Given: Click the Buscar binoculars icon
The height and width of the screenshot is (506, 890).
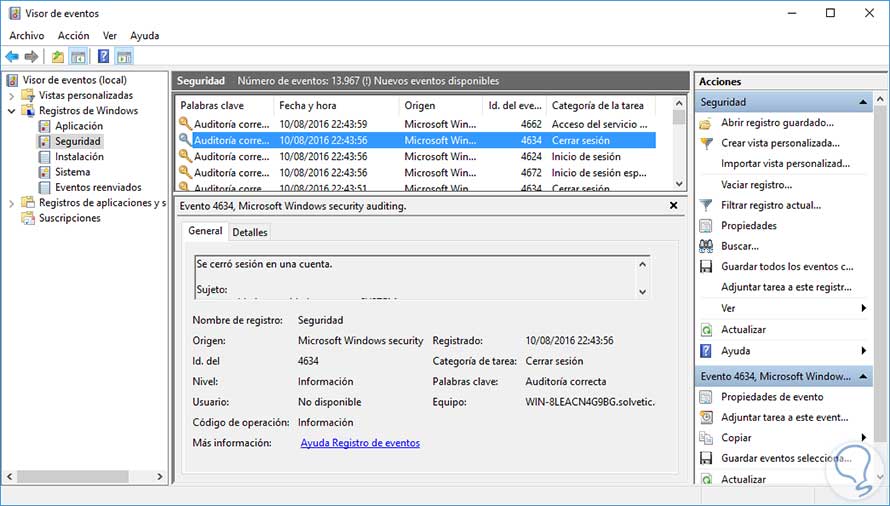Looking at the screenshot, I should pyautogui.click(x=706, y=246).
